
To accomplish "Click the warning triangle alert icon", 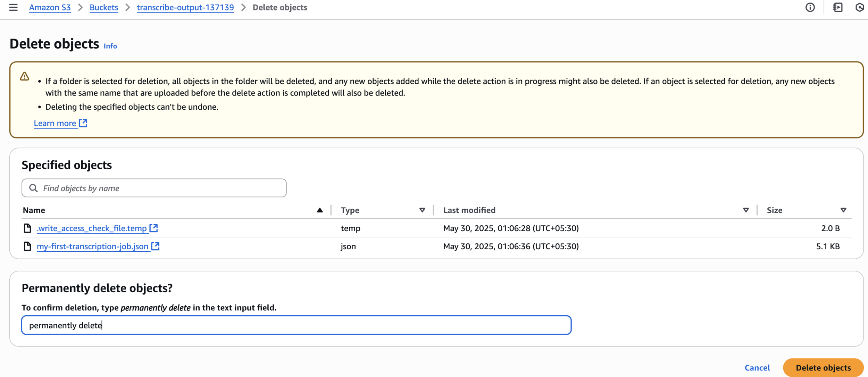I will click(25, 76).
